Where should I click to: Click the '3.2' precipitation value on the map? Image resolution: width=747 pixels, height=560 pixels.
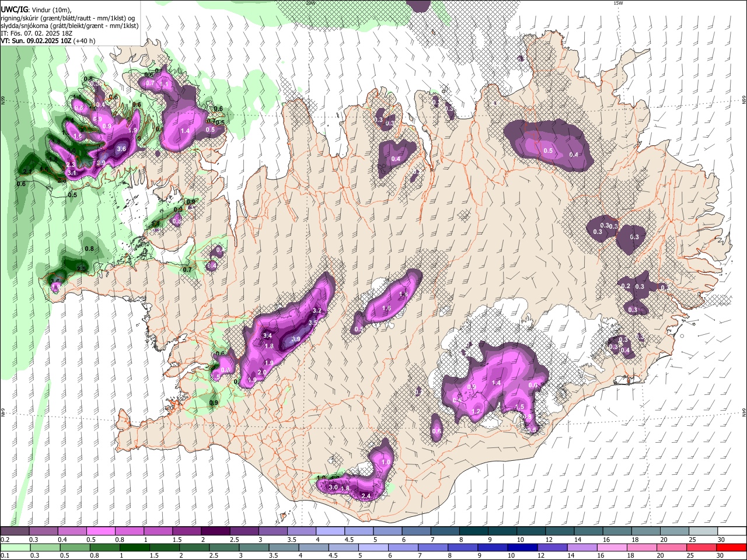tap(317, 310)
